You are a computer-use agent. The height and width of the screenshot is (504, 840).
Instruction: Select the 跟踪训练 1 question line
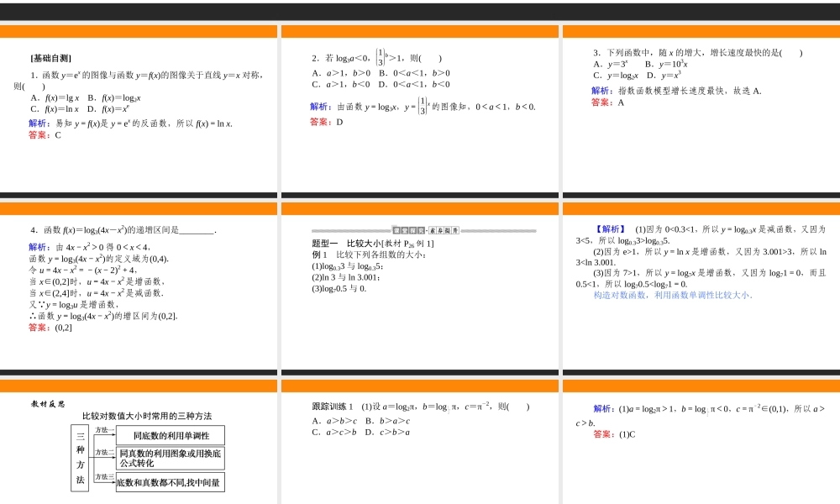(x=421, y=407)
